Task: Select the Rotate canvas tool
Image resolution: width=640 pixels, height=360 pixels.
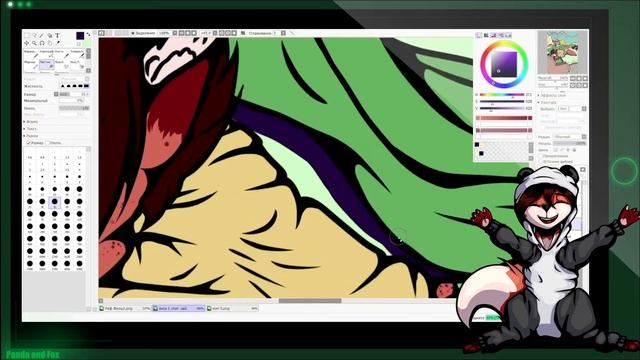Action: pos(42,43)
